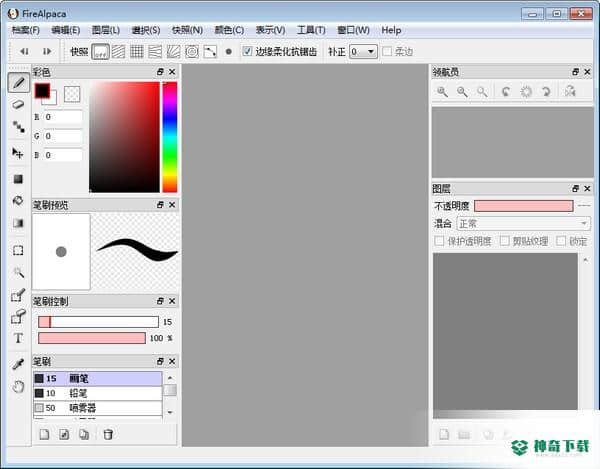Image resolution: width=600 pixels, height=469 pixels.
Task: Toggle 锁定 layer checkbox
Action: [561, 241]
